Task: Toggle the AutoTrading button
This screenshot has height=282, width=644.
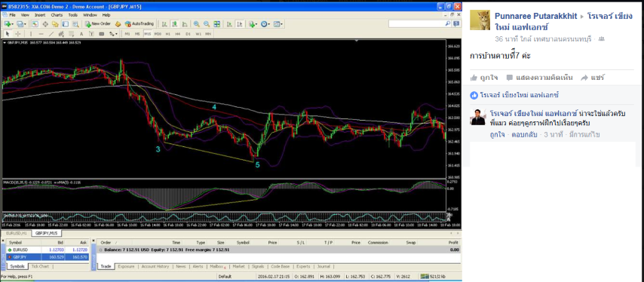Action: point(140,24)
